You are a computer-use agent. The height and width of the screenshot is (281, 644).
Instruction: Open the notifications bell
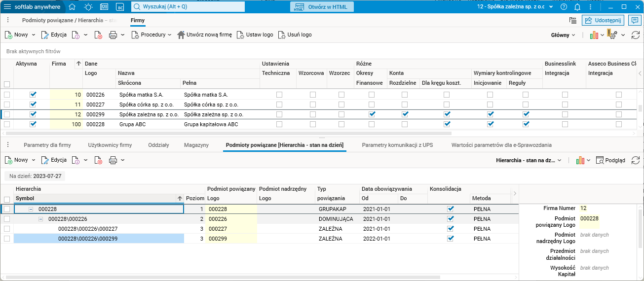tap(577, 7)
